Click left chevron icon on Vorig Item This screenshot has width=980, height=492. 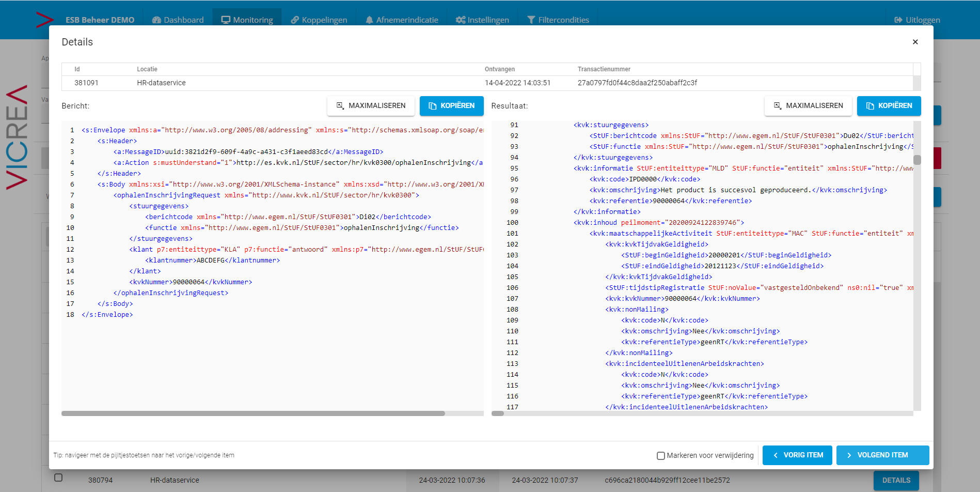click(776, 455)
